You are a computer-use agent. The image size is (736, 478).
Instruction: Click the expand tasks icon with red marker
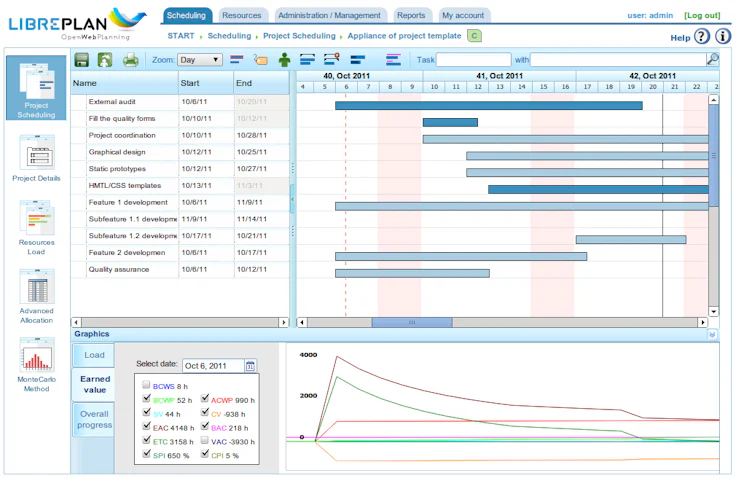(332, 59)
